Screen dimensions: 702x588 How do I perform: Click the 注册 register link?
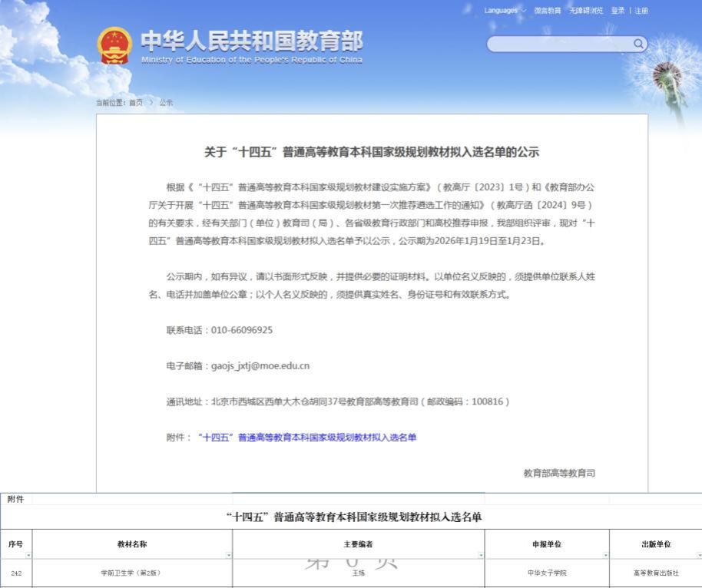click(x=641, y=11)
